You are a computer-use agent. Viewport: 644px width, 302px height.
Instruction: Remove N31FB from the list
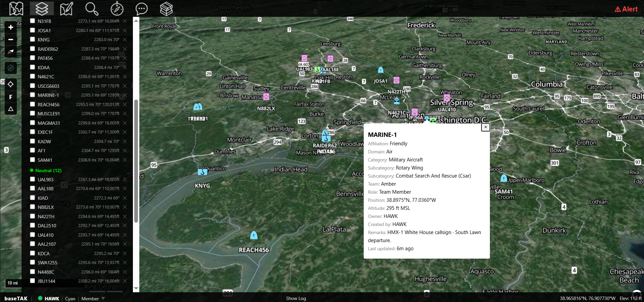click(125, 21)
